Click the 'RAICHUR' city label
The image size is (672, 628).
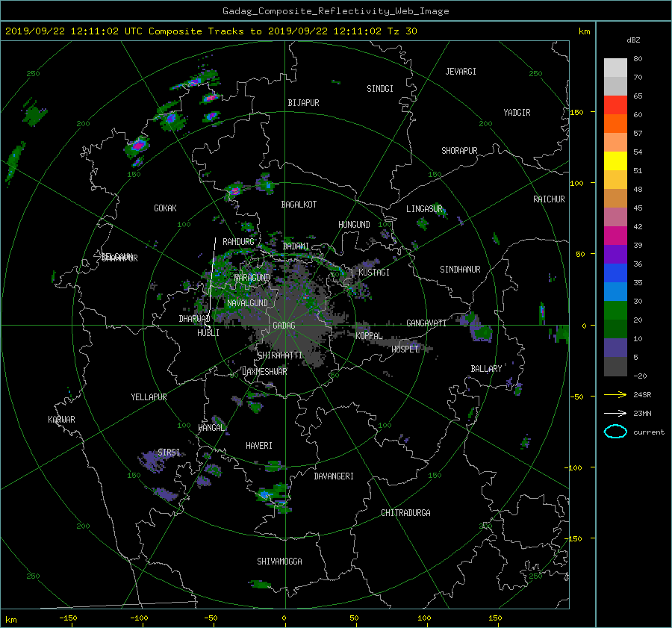(549, 199)
